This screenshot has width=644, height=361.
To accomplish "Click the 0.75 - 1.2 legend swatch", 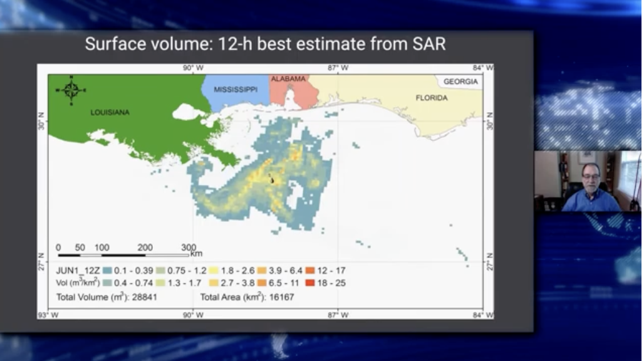I will pyautogui.click(x=162, y=271).
